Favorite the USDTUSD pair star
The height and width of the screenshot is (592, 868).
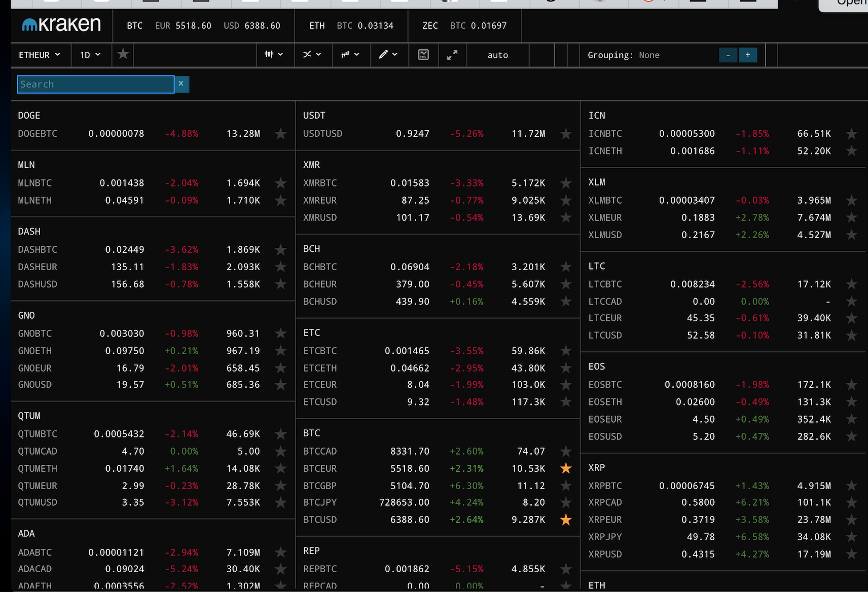point(566,134)
